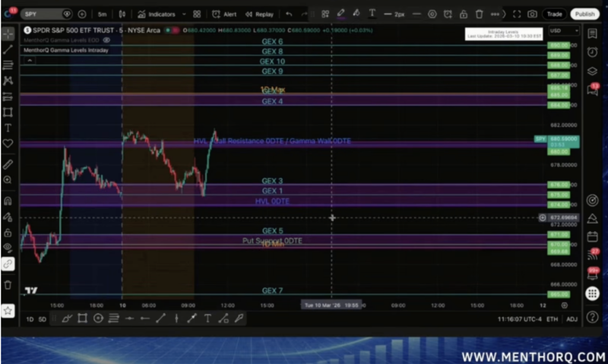
Task: Open the USD currency dropdown
Action: click(564, 31)
